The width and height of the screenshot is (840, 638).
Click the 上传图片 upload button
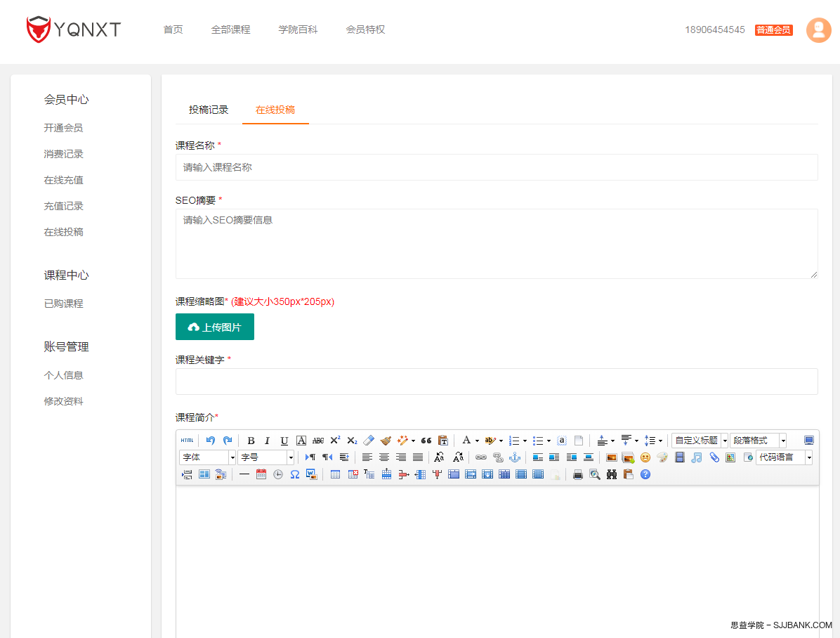215,327
